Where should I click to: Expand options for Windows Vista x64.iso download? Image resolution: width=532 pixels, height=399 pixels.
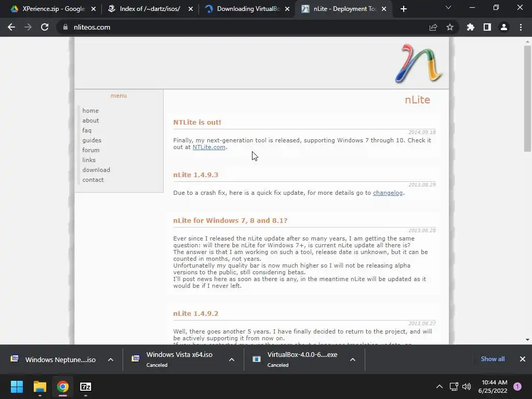tap(232, 360)
